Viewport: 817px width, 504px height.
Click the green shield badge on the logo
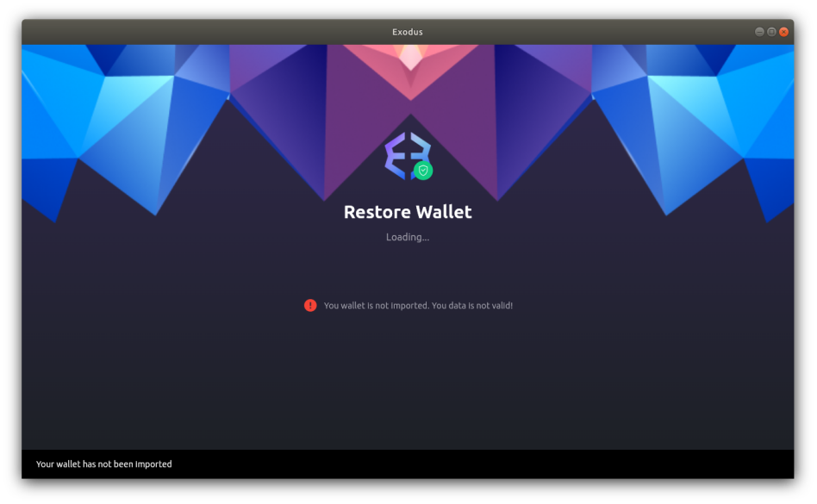(423, 171)
